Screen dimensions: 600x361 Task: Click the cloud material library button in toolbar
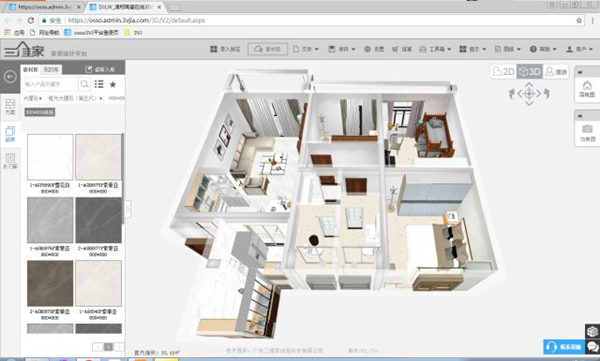[x=267, y=49]
